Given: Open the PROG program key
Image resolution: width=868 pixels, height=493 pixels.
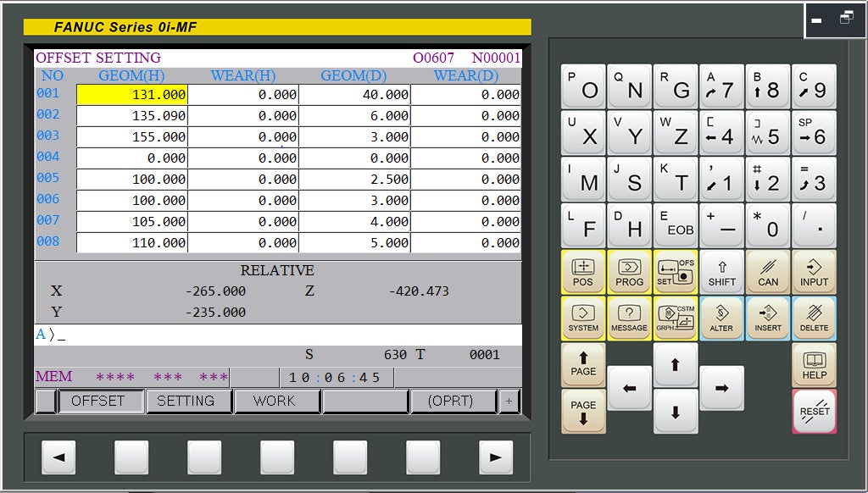Looking at the screenshot, I should (x=630, y=272).
